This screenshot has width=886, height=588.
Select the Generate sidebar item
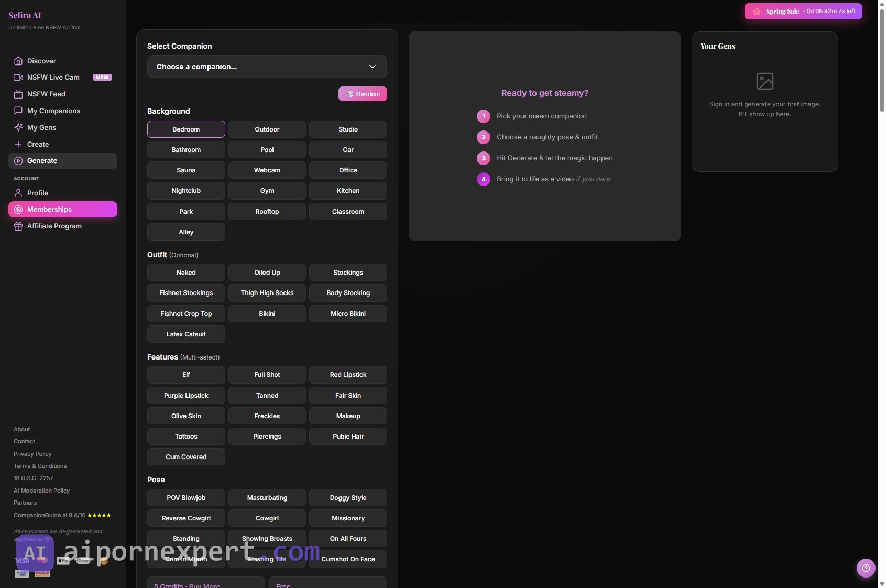pyautogui.click(x=63, y=161)
